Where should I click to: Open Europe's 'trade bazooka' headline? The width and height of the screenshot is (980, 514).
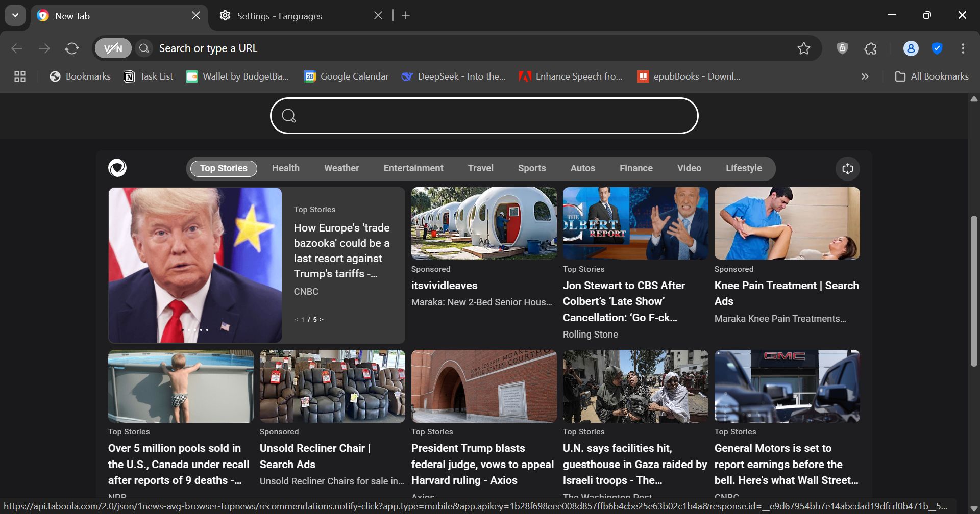coord(342,251)
